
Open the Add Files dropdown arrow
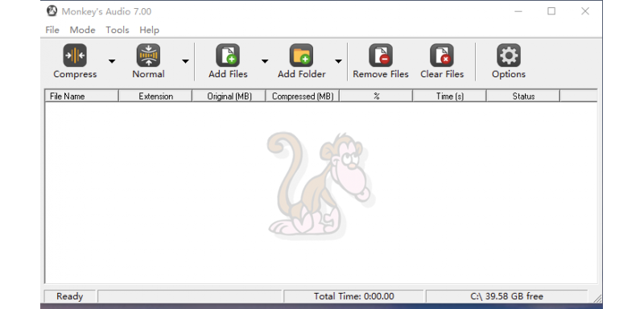pyautogui.click(x=265, y=61)
